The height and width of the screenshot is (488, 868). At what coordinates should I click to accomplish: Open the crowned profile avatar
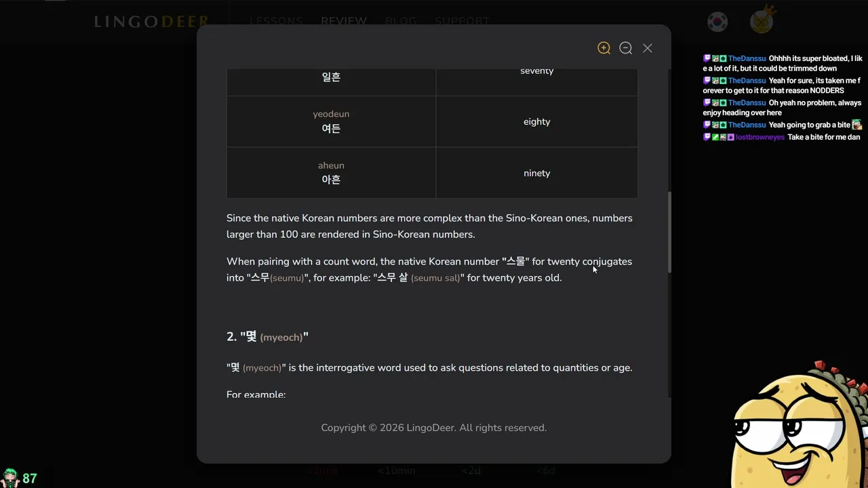coord(762,20)
